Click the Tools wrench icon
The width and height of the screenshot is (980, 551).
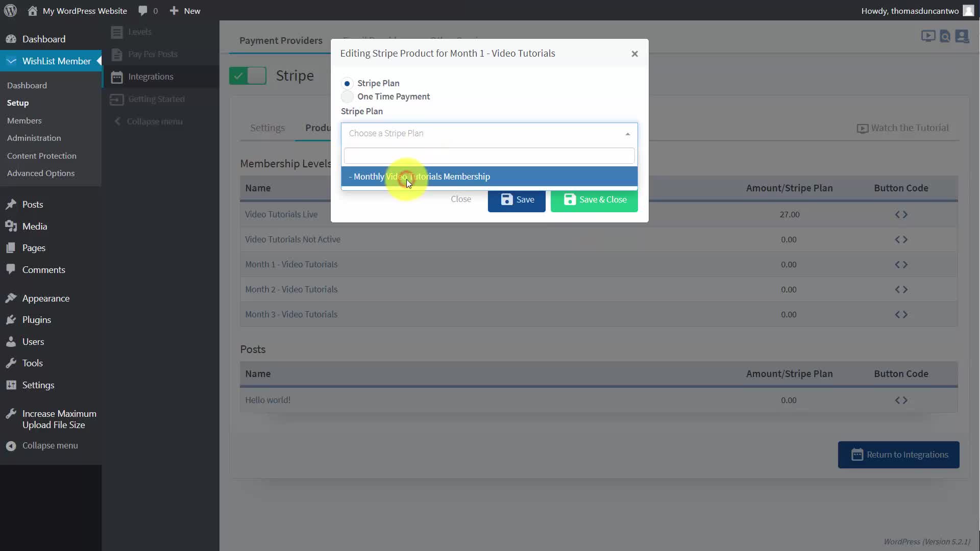click(x=11, y=363)
